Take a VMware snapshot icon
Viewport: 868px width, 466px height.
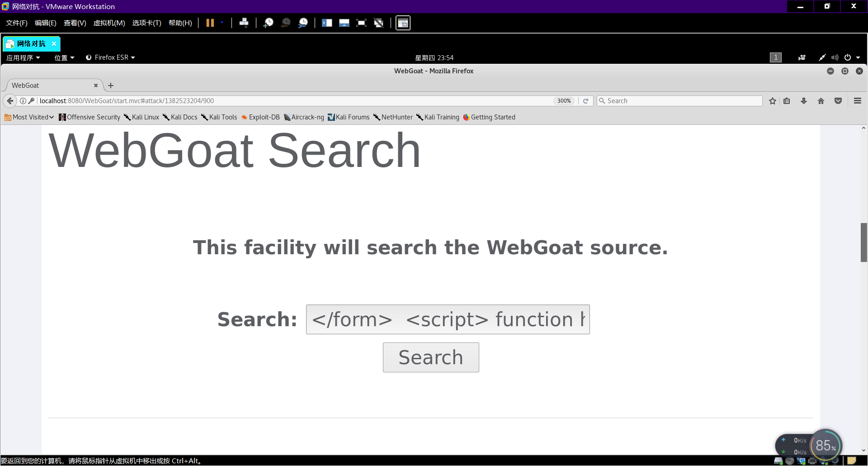click(x=269, y=23)
